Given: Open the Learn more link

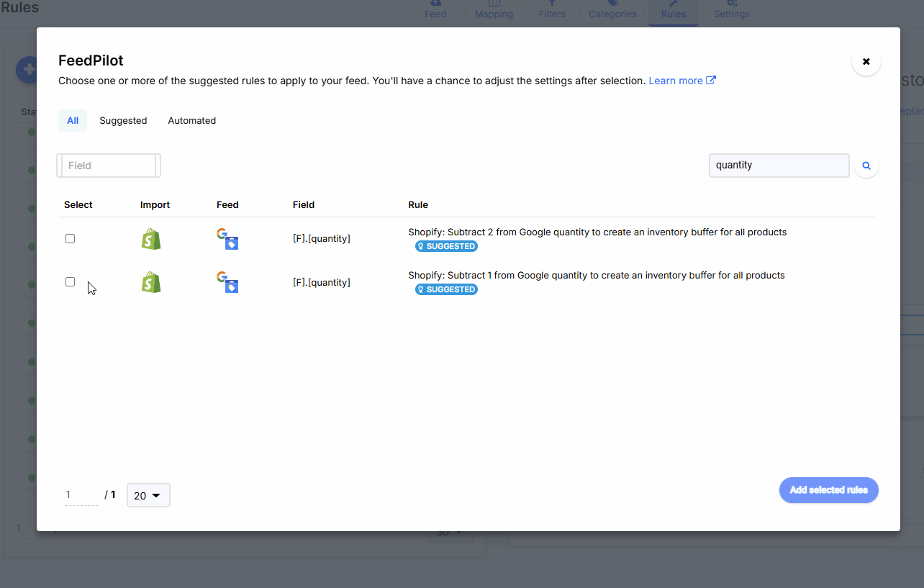Looking at the screenshot, I should pyautogui.click(x=681, y=81).
